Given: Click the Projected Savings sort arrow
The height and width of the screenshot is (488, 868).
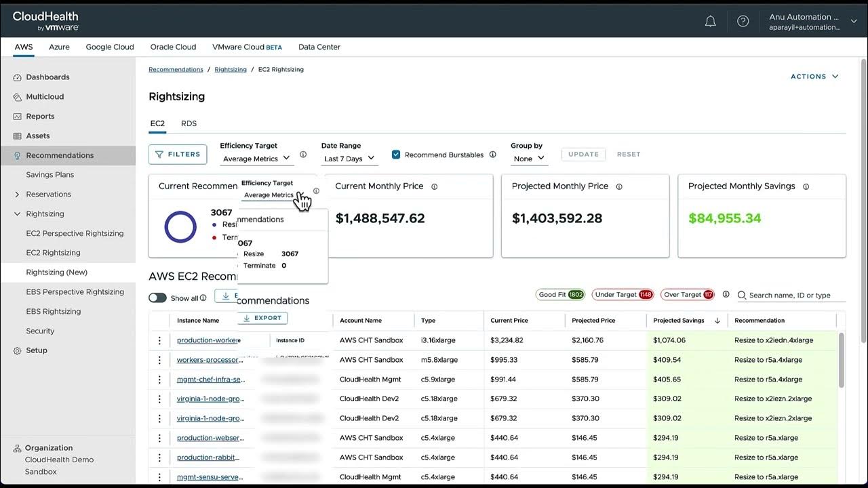Looking at the screenshot, I should click(x=717, y=321).
